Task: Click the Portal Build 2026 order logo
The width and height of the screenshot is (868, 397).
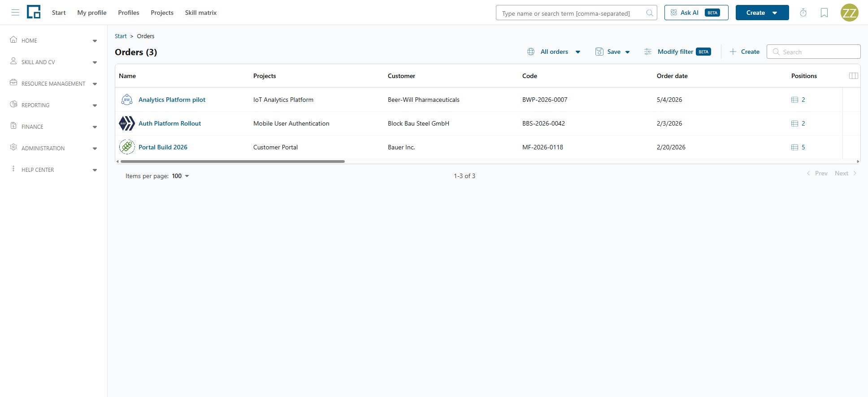Action: (x=127, y=147)
